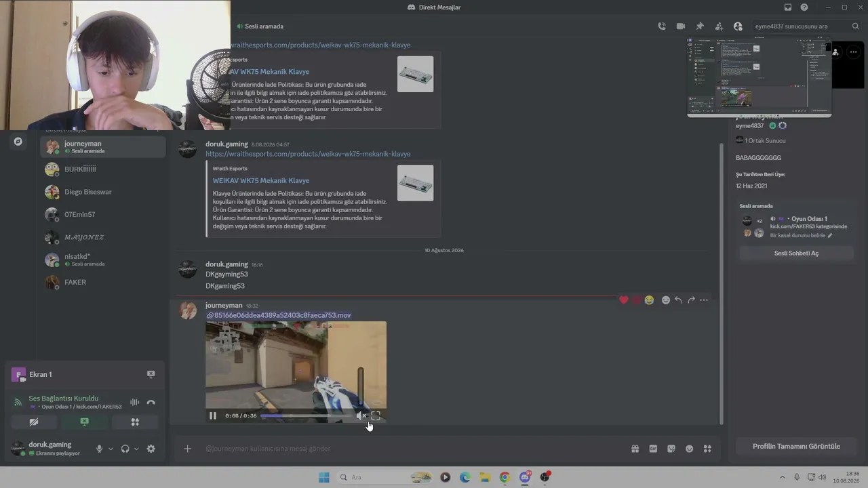868x488 pixels.
Task: Add a reaction to journeyman's message
Action: [666, 300]
